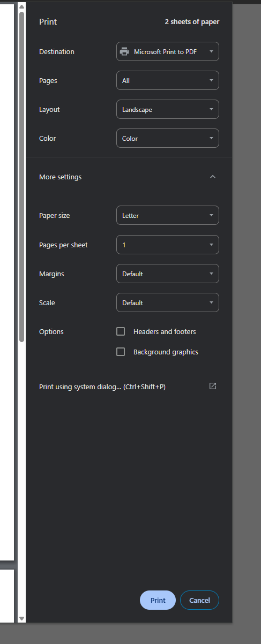Click the Cancel button
The height and width of the screenshot is (644, 261).
(x=199, y=600)
